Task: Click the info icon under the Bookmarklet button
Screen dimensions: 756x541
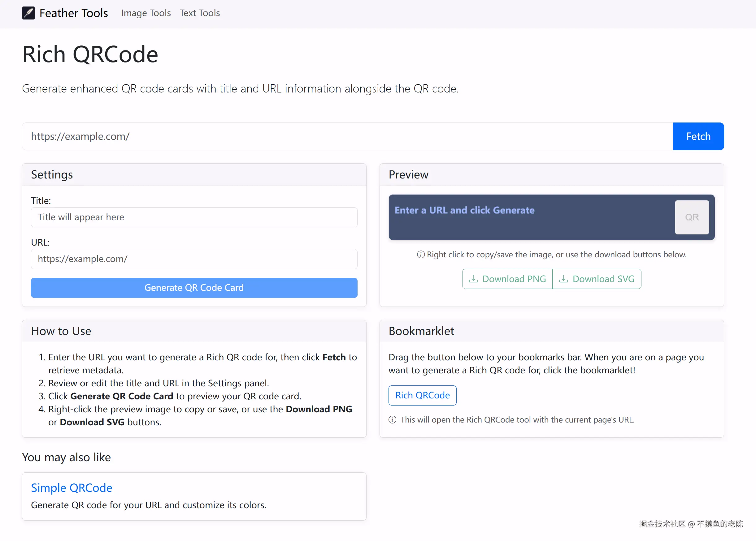Action: (x=392, y=420)
